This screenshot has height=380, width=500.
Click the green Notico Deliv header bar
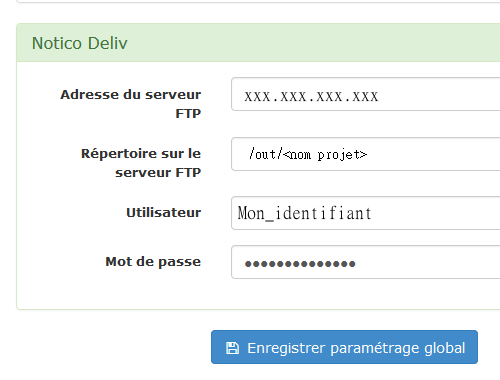click(x=258, y=43)
